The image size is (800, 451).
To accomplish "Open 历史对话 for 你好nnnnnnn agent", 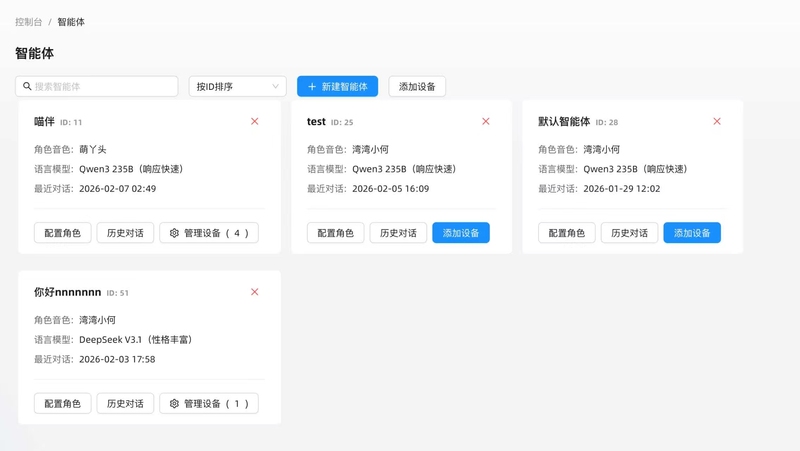I will tap(125, 404).
